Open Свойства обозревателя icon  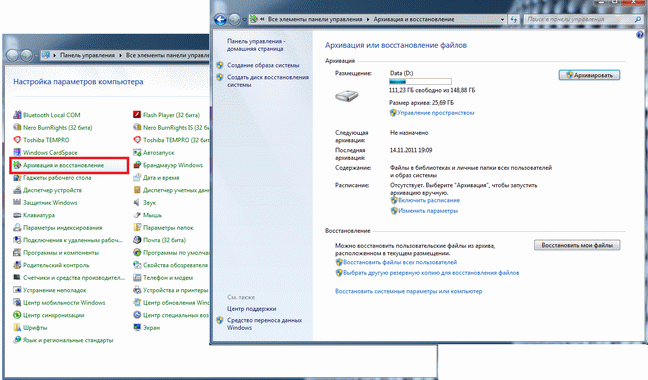point(137,265)
